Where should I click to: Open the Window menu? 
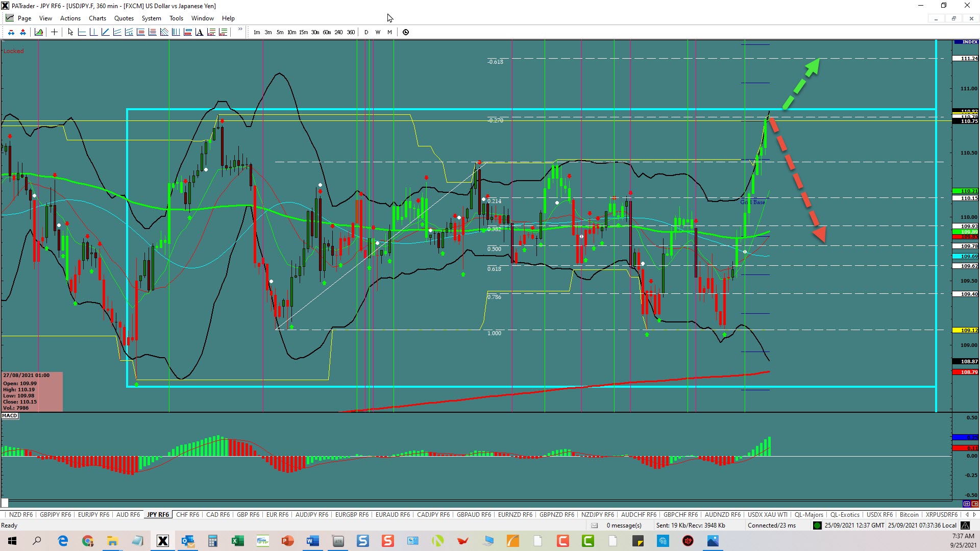pos(203,18)
